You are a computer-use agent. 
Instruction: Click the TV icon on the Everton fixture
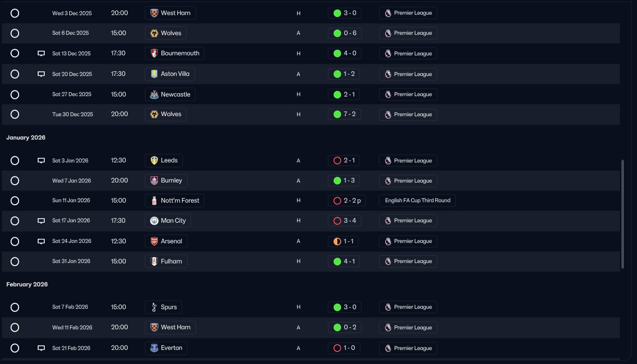coord(41,348)
